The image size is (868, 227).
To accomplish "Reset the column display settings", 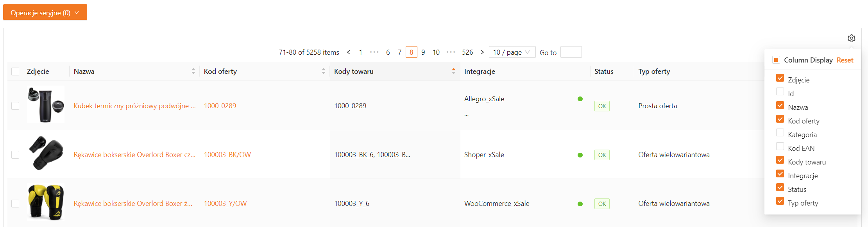I will 845,60.
